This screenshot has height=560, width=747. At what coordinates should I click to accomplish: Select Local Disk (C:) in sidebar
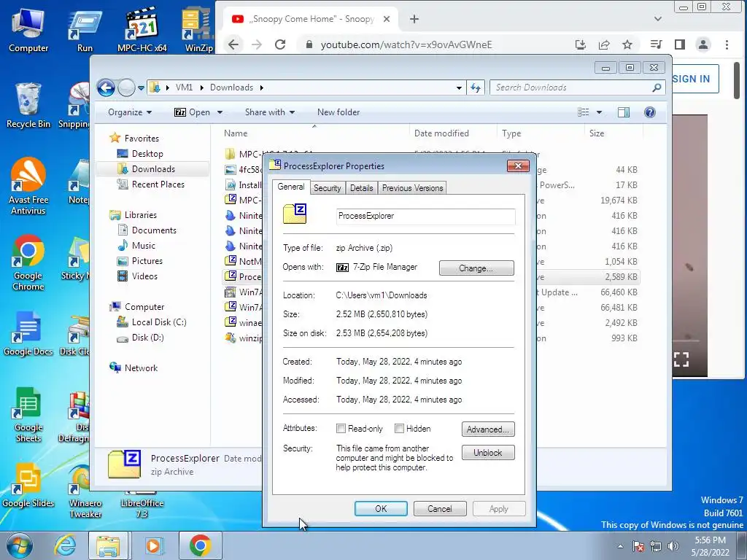pyautogui.click(x=158, y=322)
